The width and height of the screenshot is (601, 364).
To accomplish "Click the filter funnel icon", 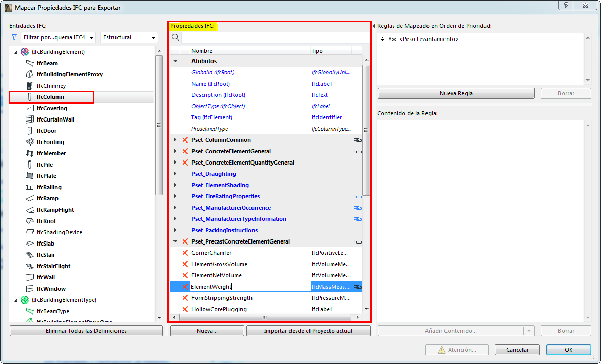I will pyautogui.click(x=14, y=37).
